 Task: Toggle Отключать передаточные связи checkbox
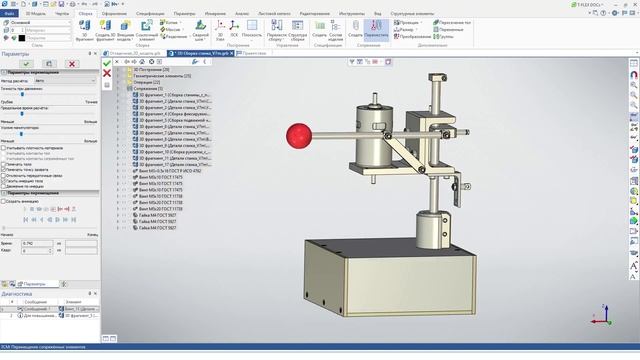(3, 175)
